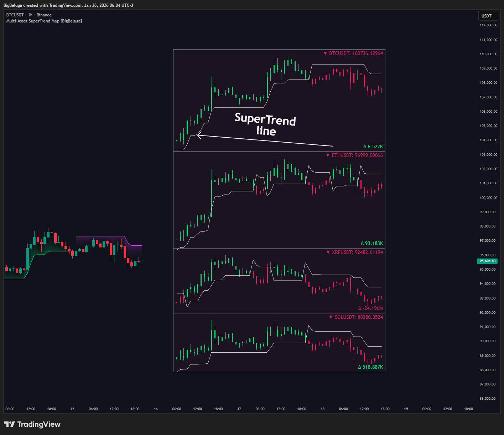Click the date label 16 on time axis
The image size is (504, 435).
pyautogui.click(x=156, y=409)
